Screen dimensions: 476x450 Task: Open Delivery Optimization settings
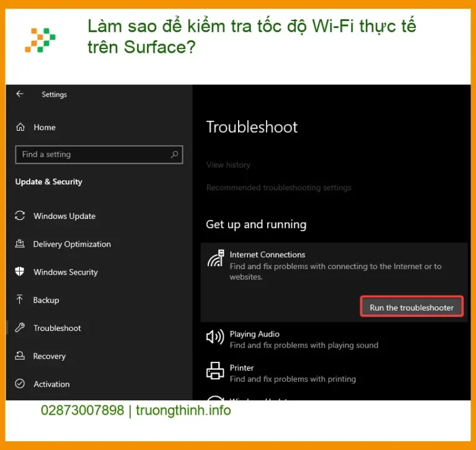tap(72, 244)
